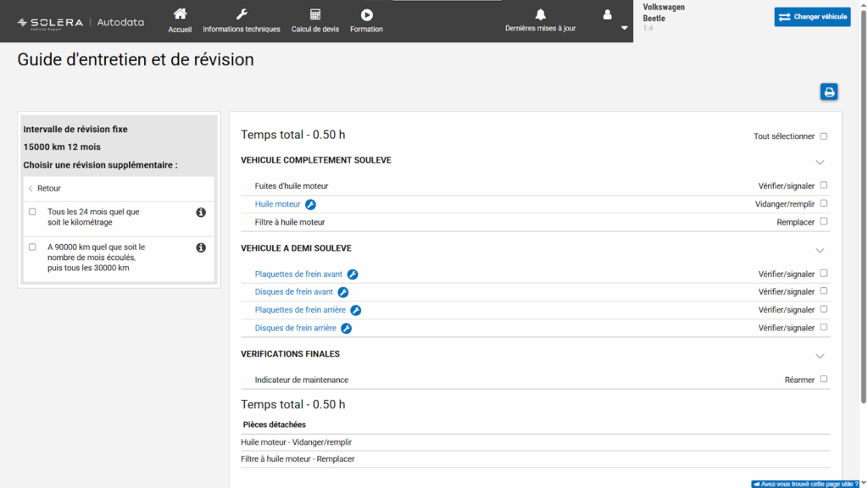Click the wrench icon for Informations techniques
Viewport: 868px width, 488px height.
coord(242,14)
